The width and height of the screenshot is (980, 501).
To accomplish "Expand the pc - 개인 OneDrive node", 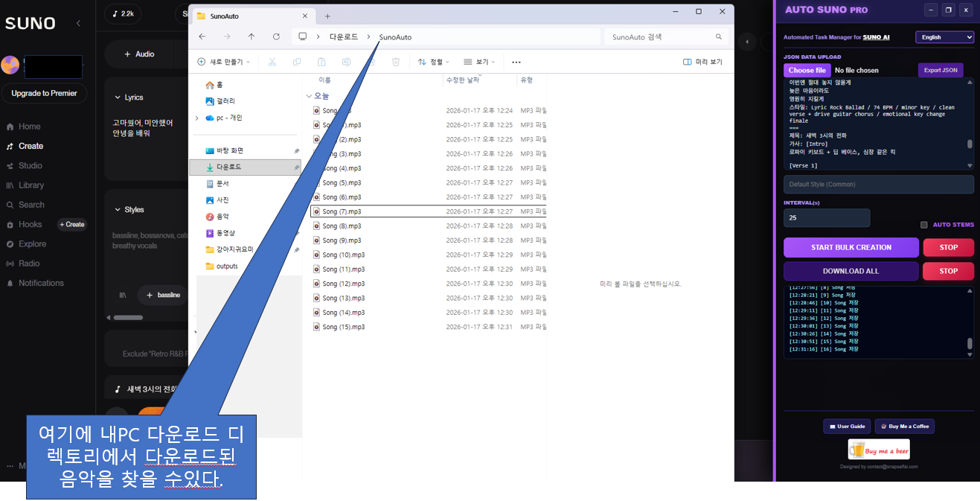I will point(196,118).
